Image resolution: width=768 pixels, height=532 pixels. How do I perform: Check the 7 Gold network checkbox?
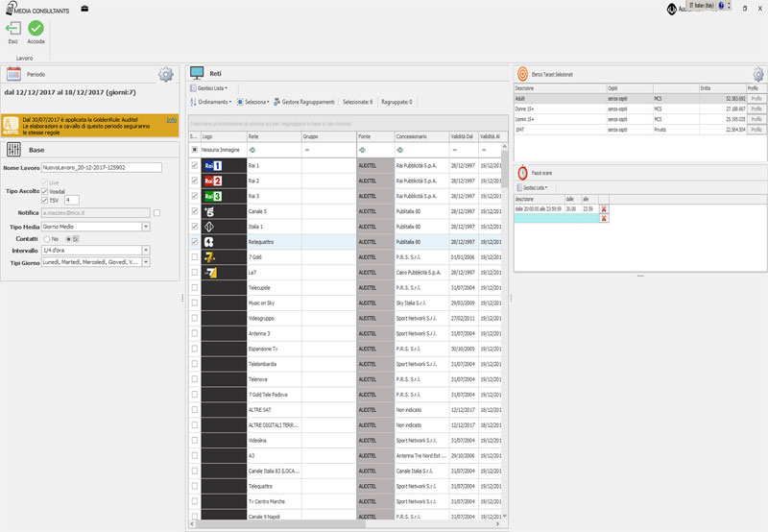click(195, 257)
